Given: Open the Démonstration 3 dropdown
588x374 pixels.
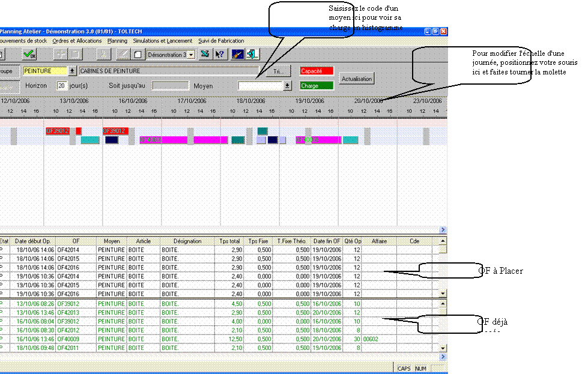Looking at the screenshot, I should coord(191,55).
